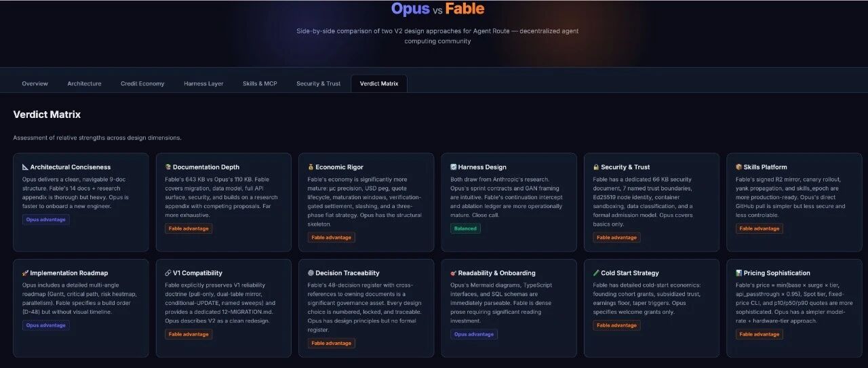Screen dimensions: 868x368
Task: Click the Verdict Matrix section heading
Action: tap(47, 115)
